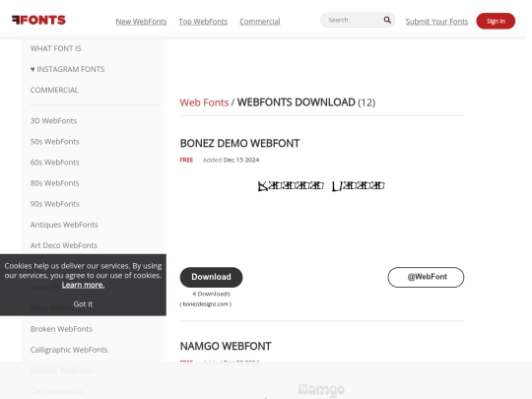Click Web Fonts breadcrumb link
532x399 pixels.
(204, 102)
